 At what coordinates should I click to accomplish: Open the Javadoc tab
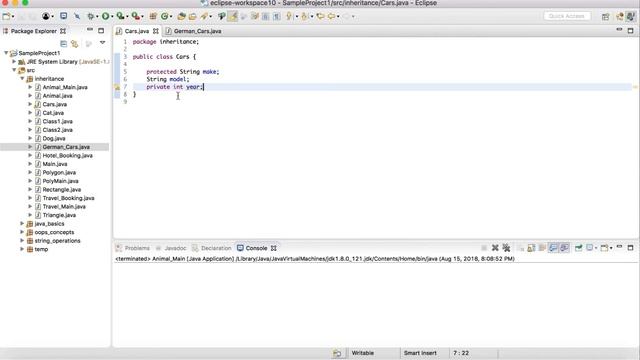(x=171, y=248)
